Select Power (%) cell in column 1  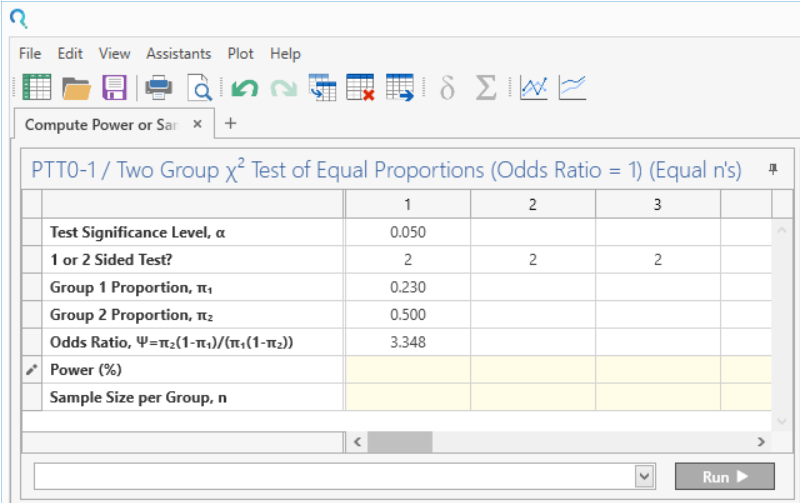tap(407, 370)
